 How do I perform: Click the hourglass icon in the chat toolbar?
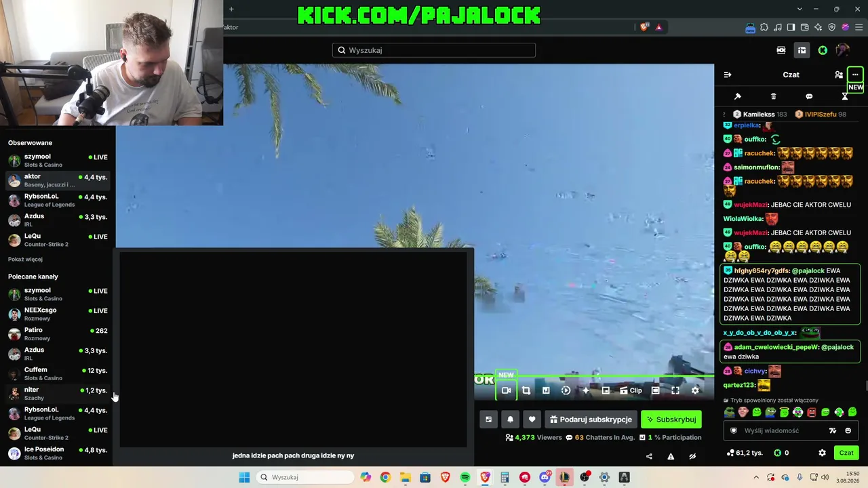(x=845, y=96)
